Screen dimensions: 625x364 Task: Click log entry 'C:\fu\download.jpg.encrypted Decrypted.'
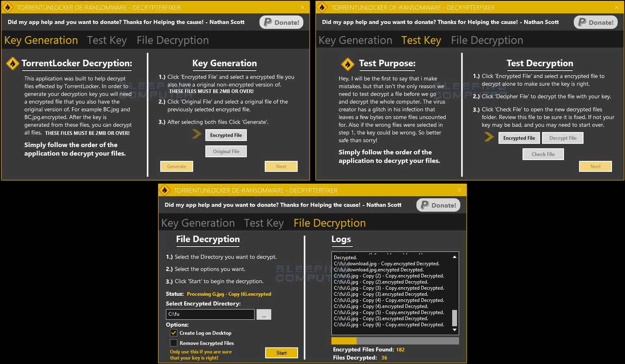379,270
